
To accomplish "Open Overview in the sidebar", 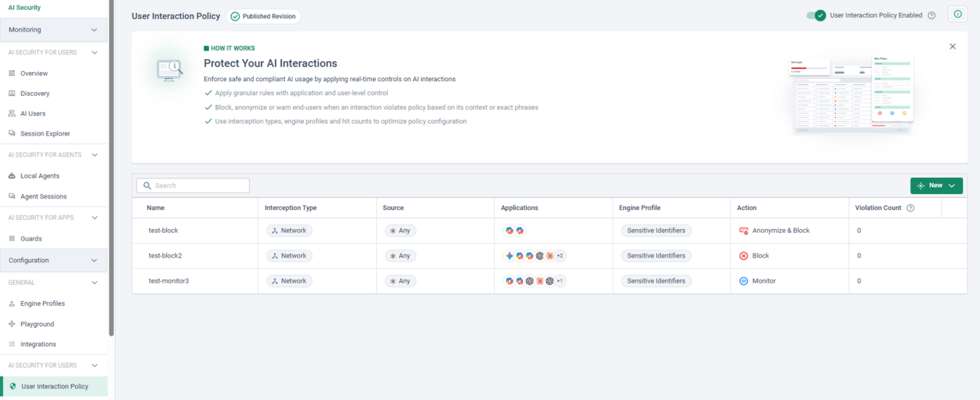I will coord(34,74).
